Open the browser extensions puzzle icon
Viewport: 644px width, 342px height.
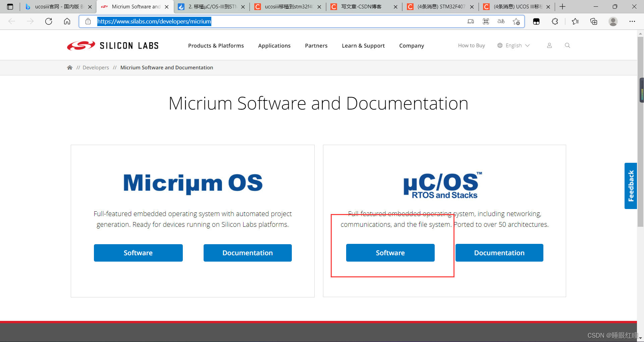coord(555,21)
